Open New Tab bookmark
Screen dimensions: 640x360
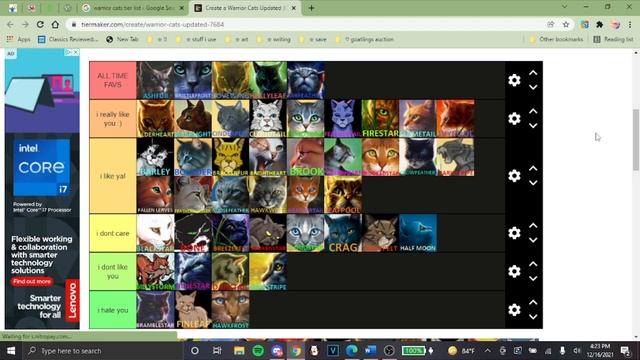[x=122, y=39]
